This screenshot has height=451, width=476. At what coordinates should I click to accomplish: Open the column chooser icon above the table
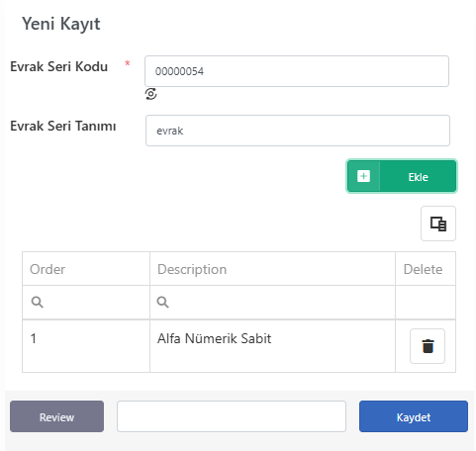click(x=438, y=224)
